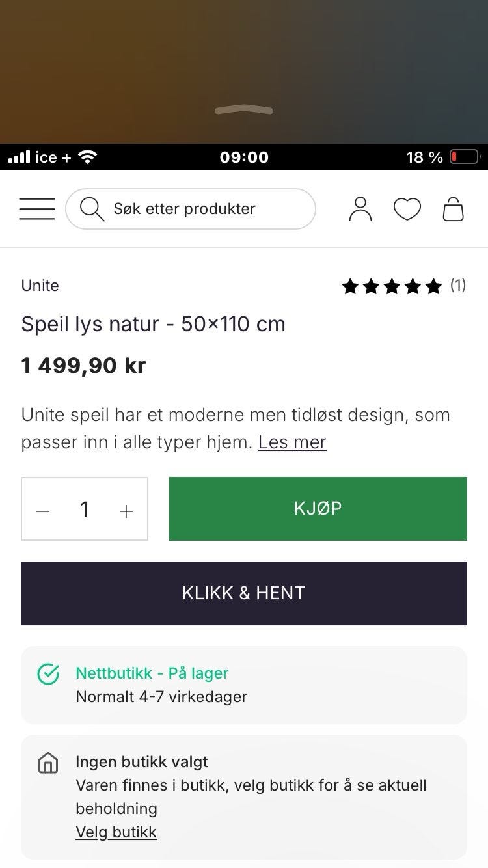Expand description with Les mer
Image resolution: width=488 pixels, height=868 pixels.
(x=292, y=442)
